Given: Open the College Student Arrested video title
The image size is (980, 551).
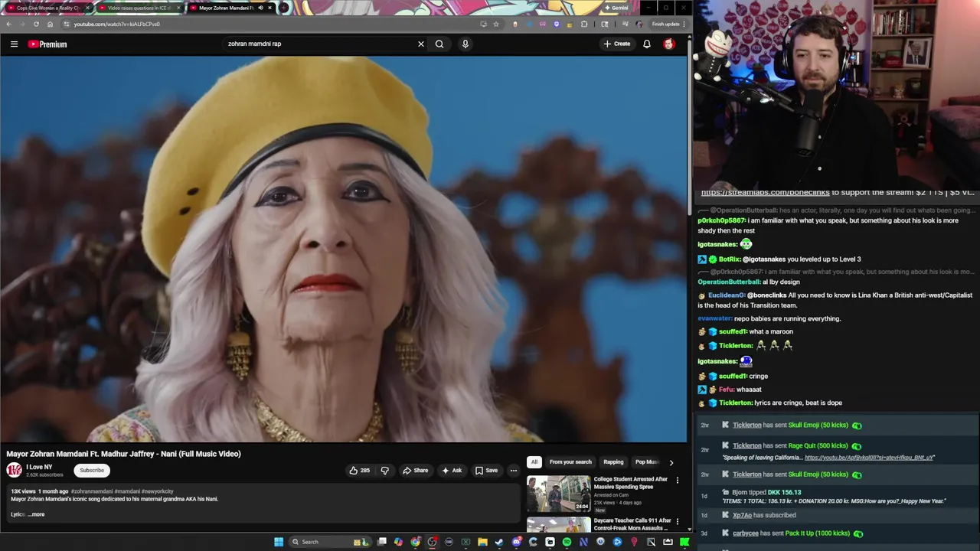Looking at the screenshot, I should click(x=631, y=483).
